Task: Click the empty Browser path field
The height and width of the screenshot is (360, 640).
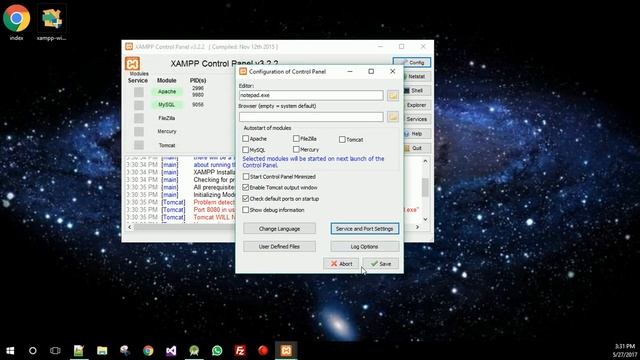Action: 311,117
